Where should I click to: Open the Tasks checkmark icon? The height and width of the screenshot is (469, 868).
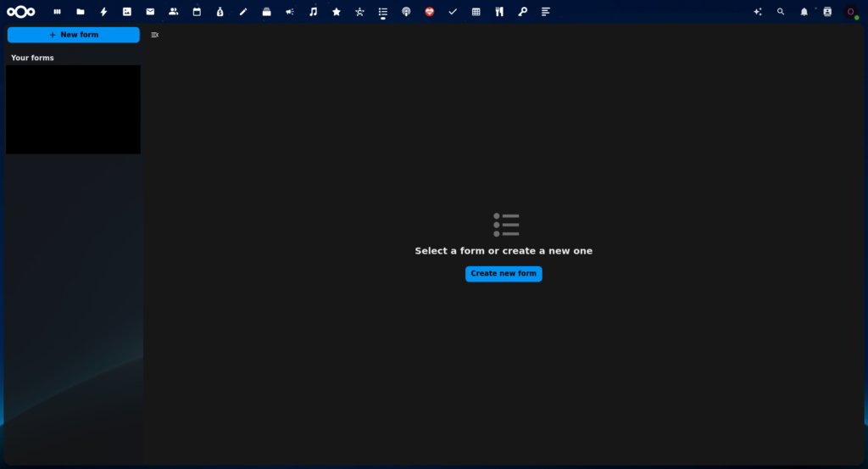pyautogui.click(x=453, y=12)
